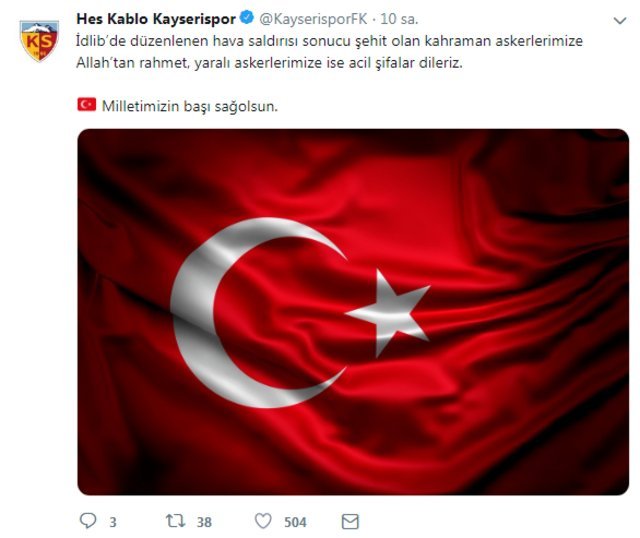The height and width of the screenshot is (538, 640).
Task: Reply using the speech bubble icon
Action: point(88,521)
